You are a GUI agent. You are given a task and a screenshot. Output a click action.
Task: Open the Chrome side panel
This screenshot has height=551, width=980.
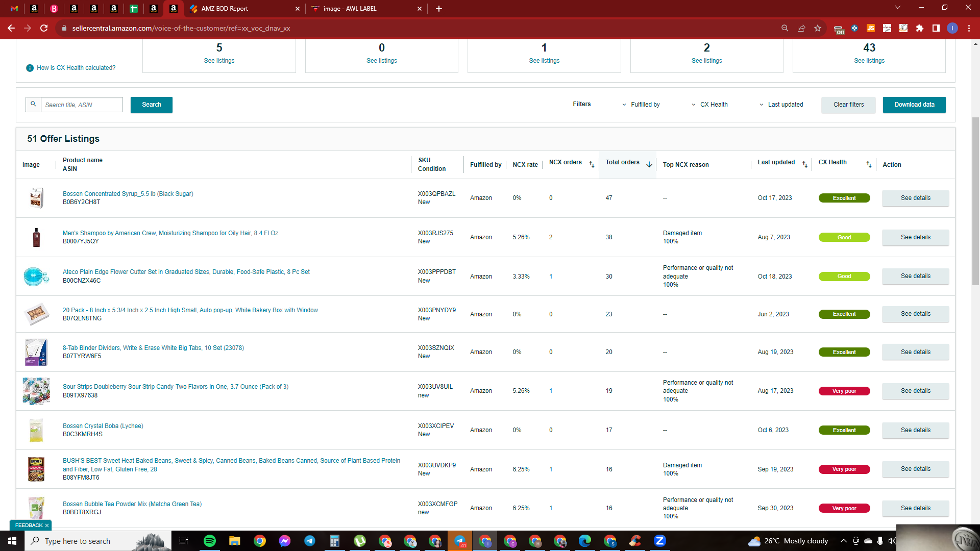(x=936, y=28)
